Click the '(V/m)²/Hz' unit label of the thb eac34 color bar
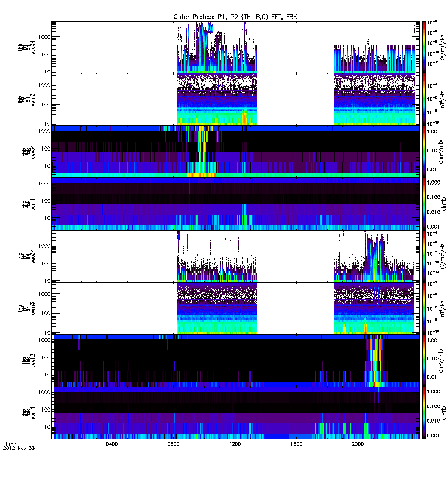Image resolution: width=448 pixels, height=478 pixels. (443, 47)
